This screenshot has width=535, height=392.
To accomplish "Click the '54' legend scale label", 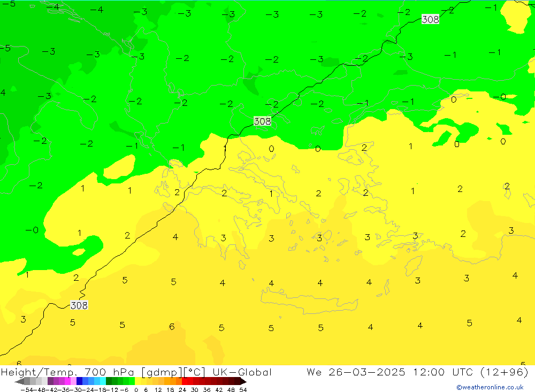I will pos(243,390).
